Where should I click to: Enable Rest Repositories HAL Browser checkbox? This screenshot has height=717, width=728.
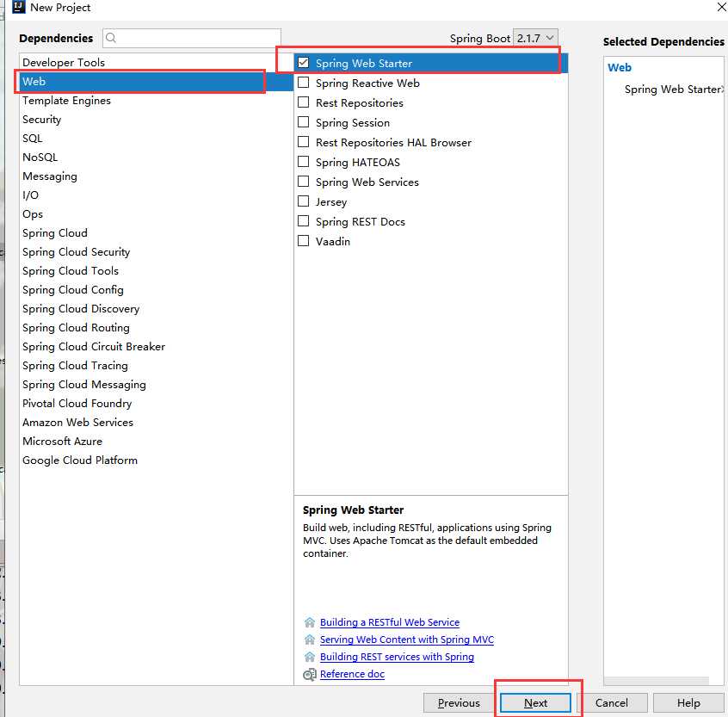[303, 142]
